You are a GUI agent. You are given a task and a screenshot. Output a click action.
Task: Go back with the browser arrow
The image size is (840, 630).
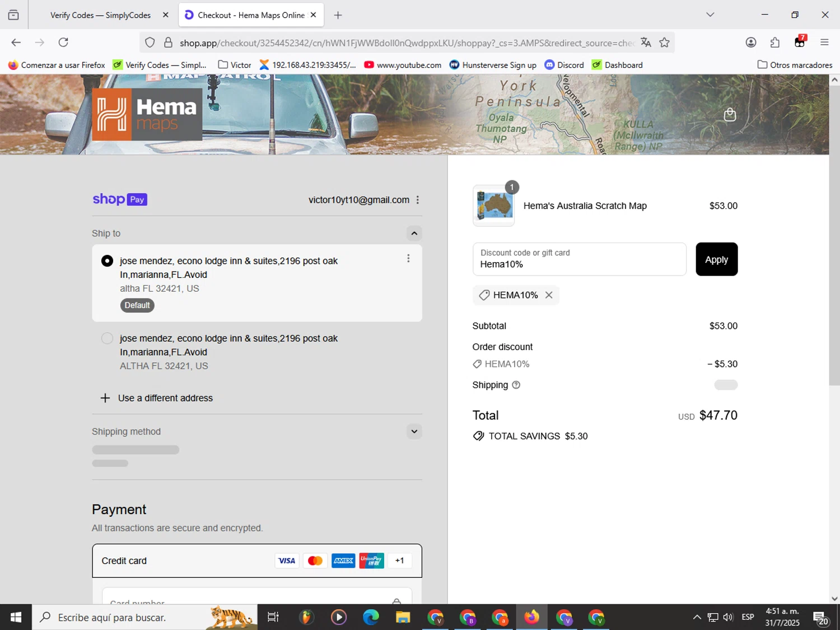16,43
